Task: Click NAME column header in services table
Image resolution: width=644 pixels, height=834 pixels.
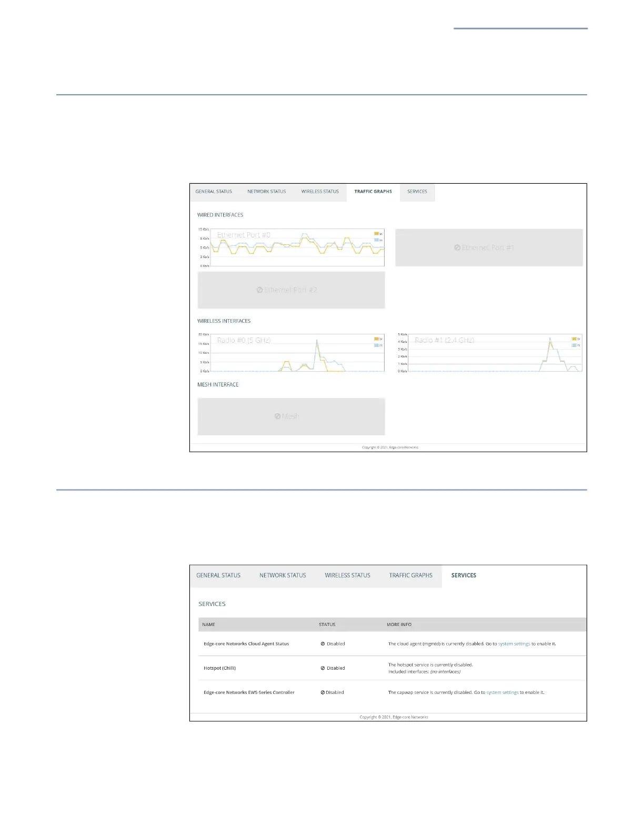Action: (x=208, y=624)
